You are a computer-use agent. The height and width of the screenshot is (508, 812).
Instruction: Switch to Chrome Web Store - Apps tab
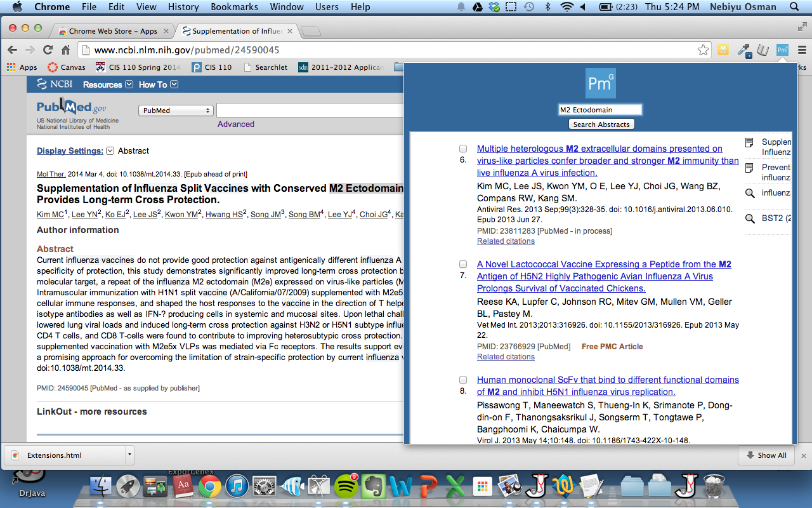point(114,31)
